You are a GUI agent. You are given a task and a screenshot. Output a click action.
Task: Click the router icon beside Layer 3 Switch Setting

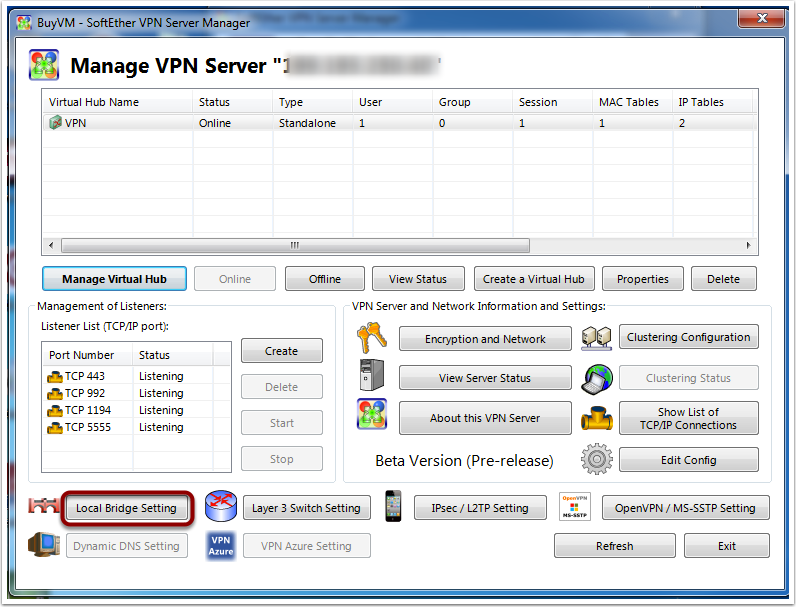tap(221, 506)
